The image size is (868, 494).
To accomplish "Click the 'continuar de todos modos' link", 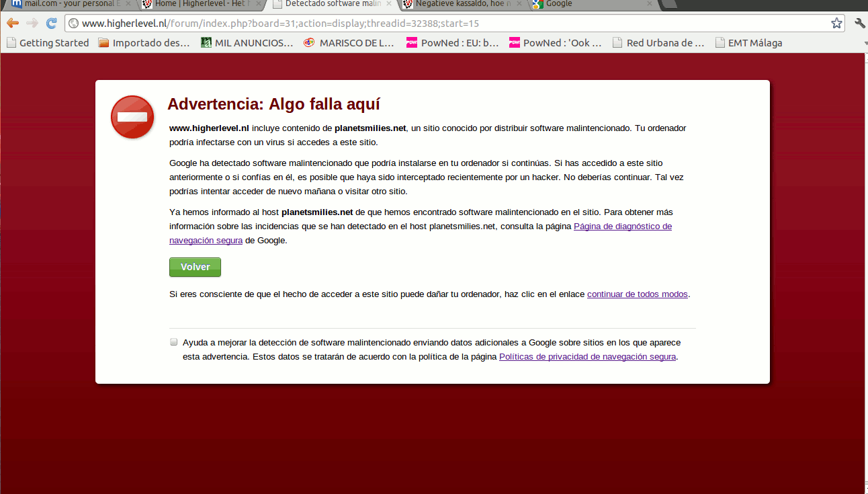I will (638, 294).
